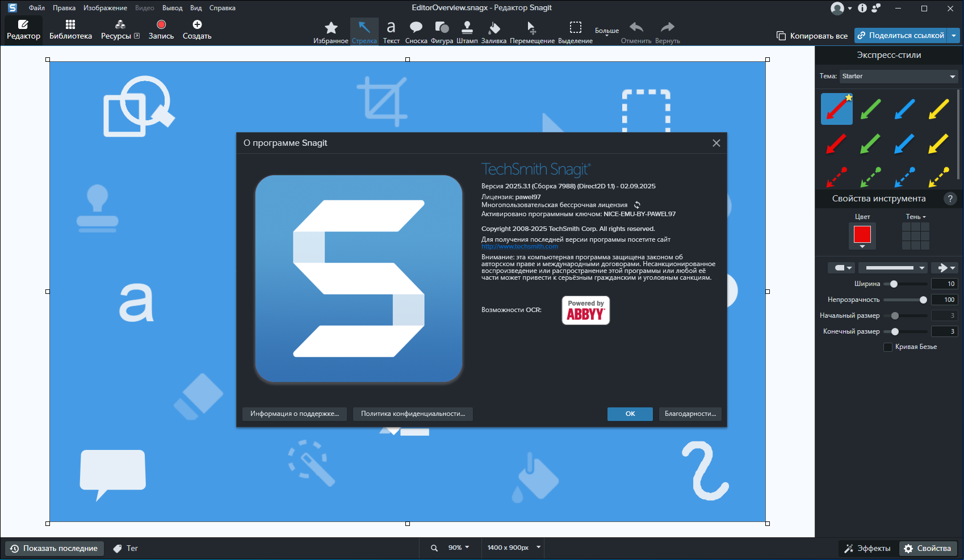This screenshot has width=964, height=560.
Task: Click the license refresh icon in About dialog
Action: pyautogui.click(x=637, y=205)
